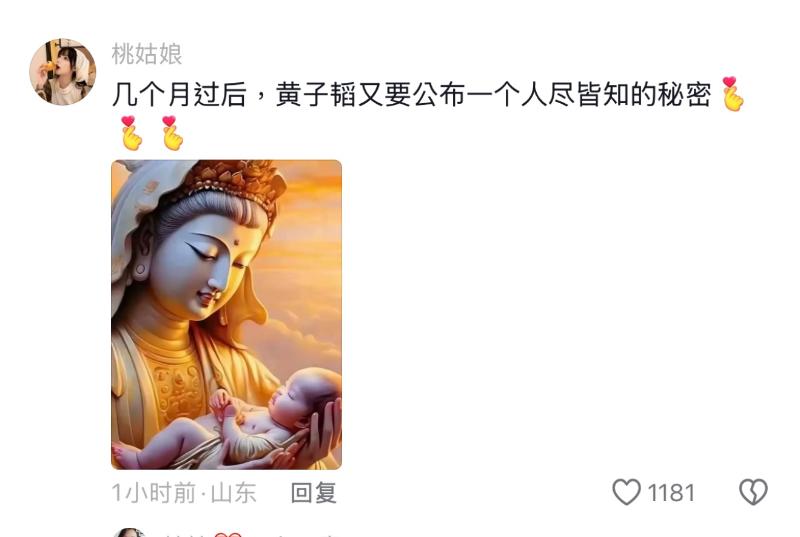Like the comment with the heart icon

[x=626, y=492]
